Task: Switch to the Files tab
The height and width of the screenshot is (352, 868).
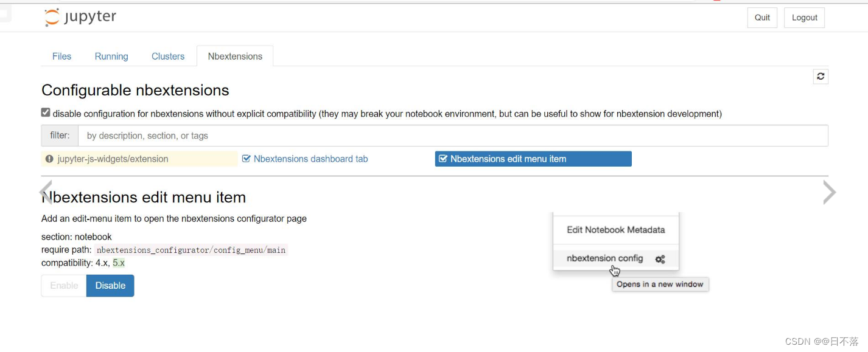Action: click(61, 56)
